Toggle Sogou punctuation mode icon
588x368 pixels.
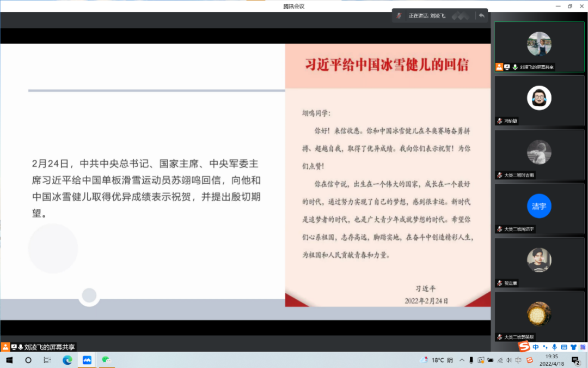(x=545, y=347)
